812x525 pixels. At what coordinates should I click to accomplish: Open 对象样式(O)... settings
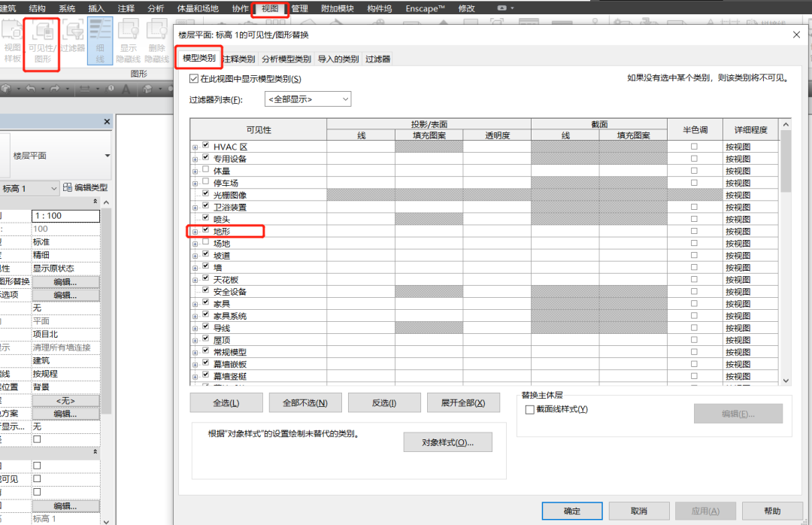pos(447,442)
